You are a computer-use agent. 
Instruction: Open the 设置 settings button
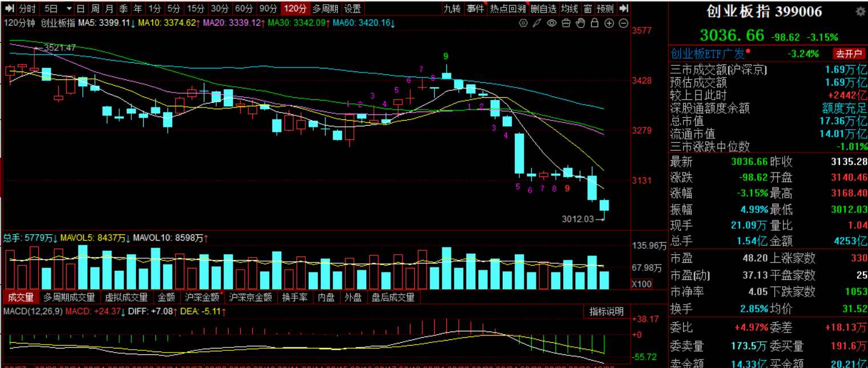point(353,9)
